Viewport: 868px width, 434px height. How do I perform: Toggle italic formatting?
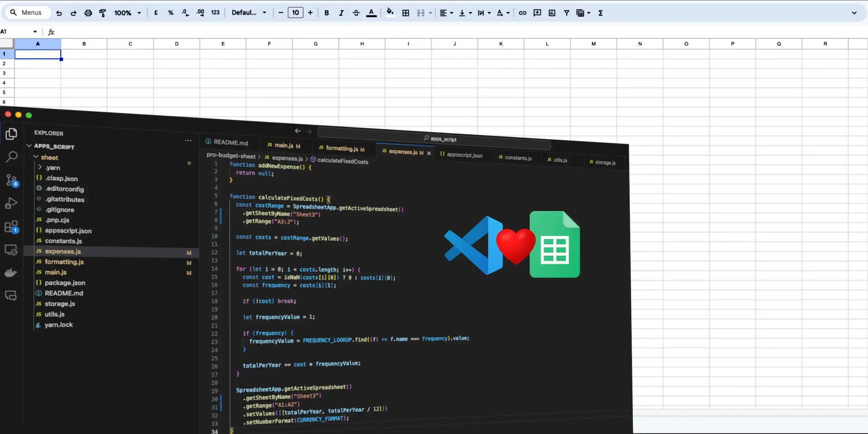point(341,13)
